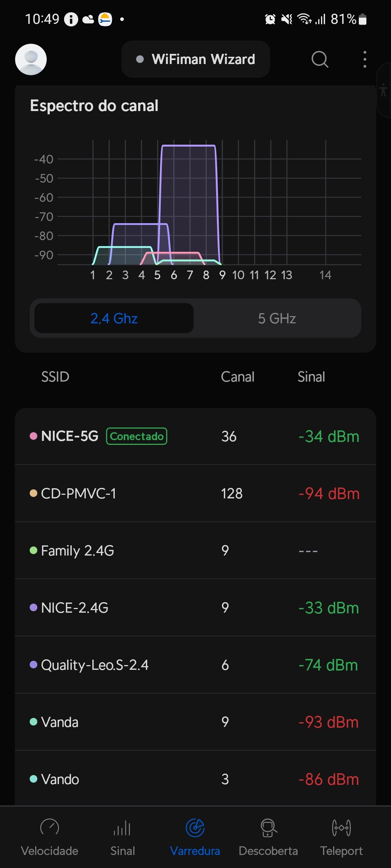The width and height of the screenshot is (391, 868).
Task: Open the CD-PMVC-1 network details
Action: point(195,493)
